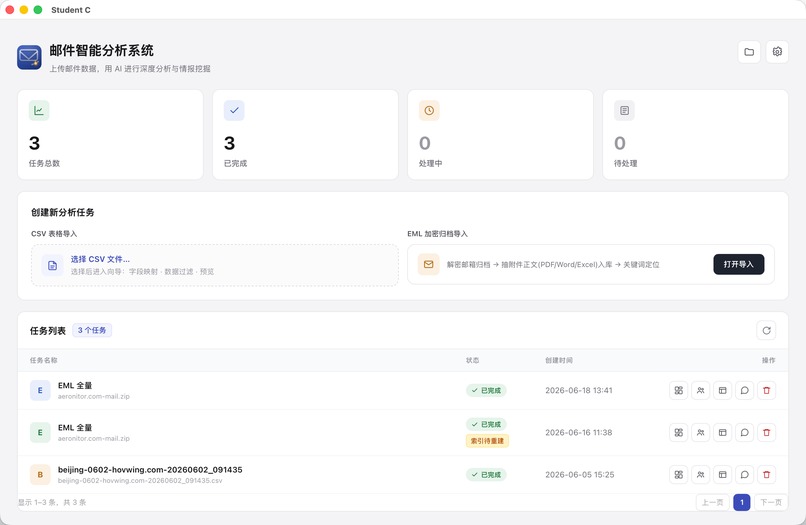
Task: Click the 状态 column header
Action: click(472, 360)
